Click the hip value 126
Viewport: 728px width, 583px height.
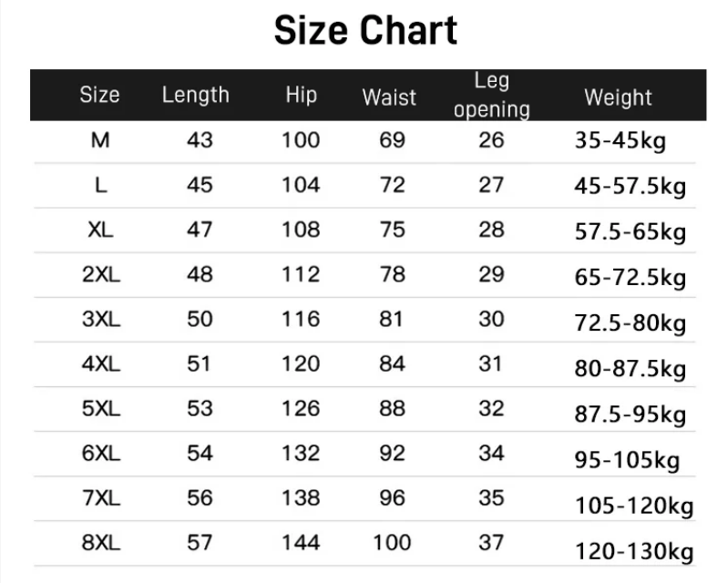point(301,408)
